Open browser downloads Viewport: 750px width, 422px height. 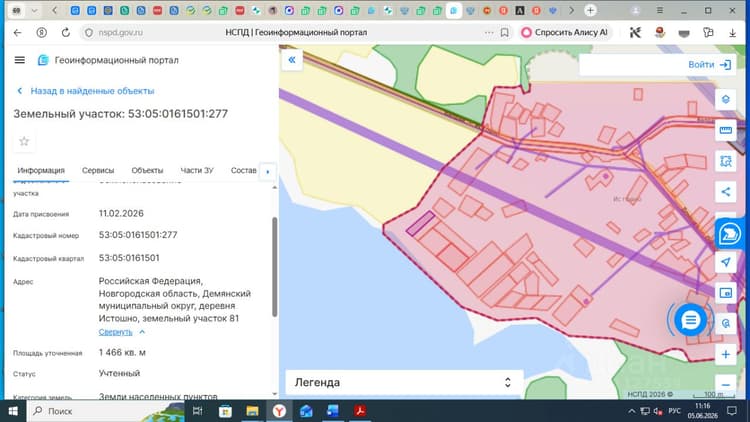pyautogui.click(x=732, y=33)
